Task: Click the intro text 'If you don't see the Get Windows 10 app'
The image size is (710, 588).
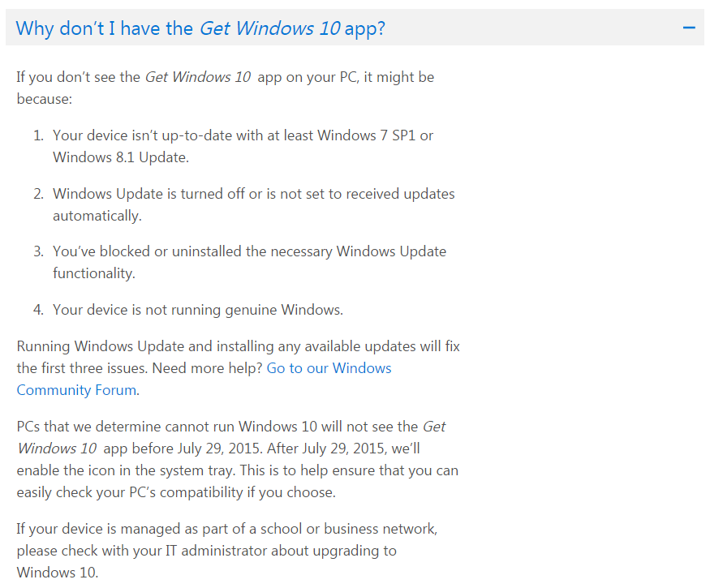Action: [149, 77]
